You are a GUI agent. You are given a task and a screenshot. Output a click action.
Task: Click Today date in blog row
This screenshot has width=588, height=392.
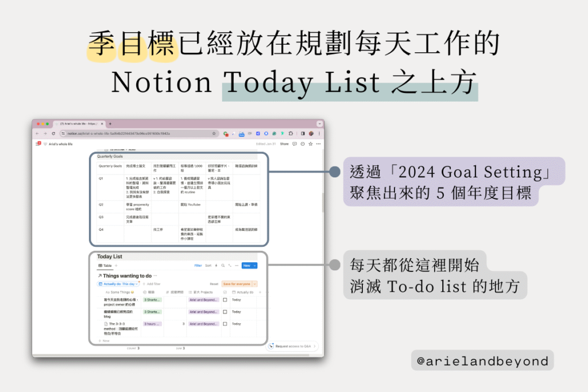point(236,312)
